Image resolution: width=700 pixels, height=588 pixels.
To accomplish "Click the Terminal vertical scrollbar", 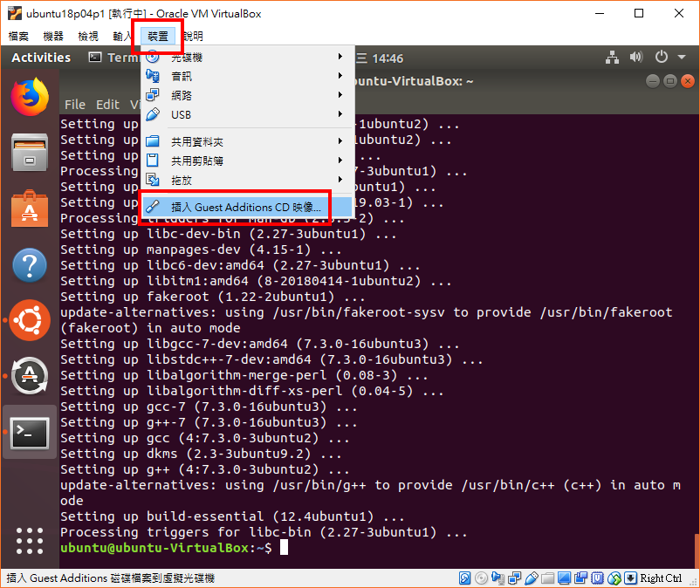I will (697, 550).
